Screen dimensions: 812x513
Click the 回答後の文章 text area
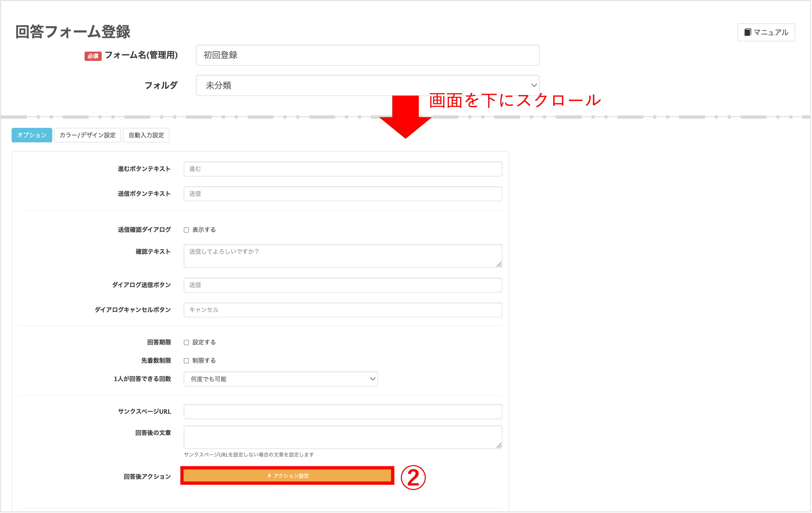(343, 437)
